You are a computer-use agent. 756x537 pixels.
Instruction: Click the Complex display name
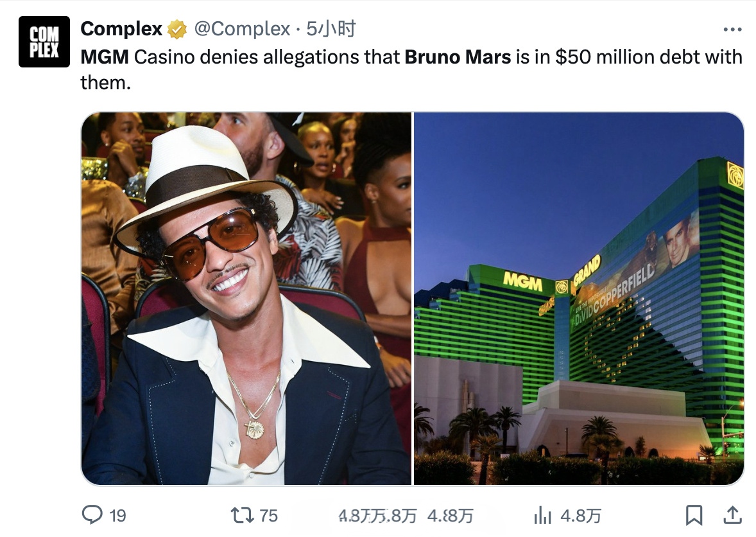[x=121, y=29]
